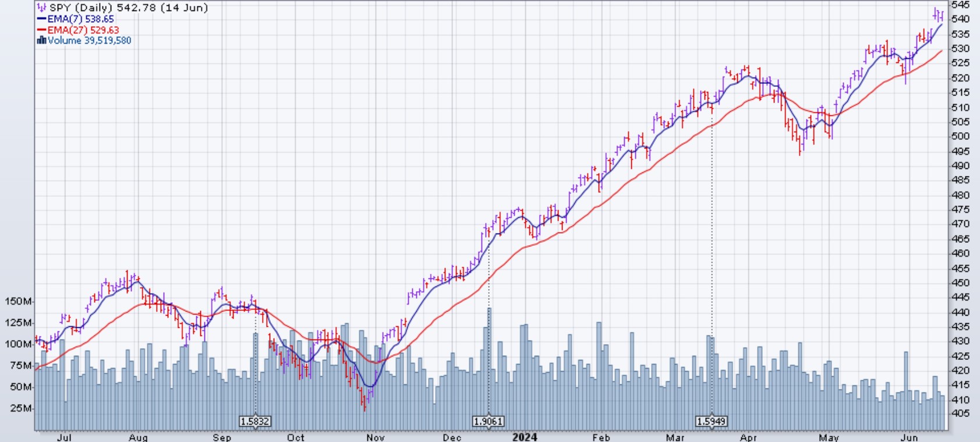Click the Apr label on time axis
980x442 pixels.
[x=749, y=437]
